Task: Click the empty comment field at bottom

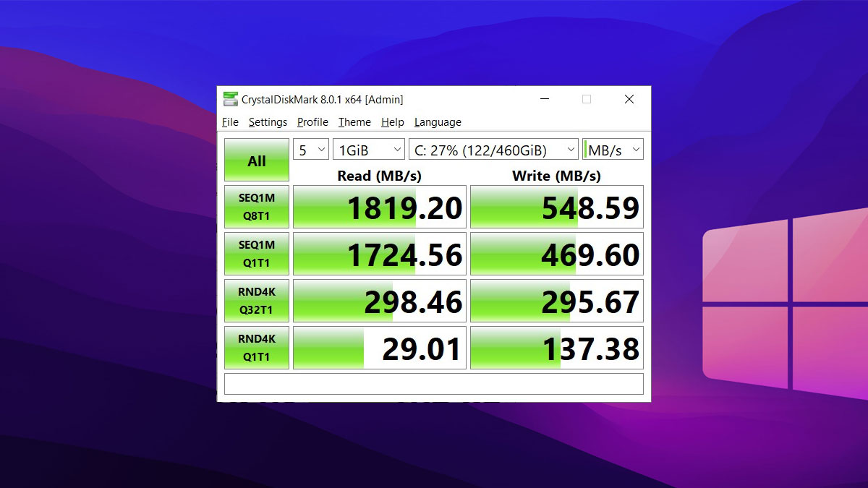Action: pyautogui.click(x=434, y=384)
